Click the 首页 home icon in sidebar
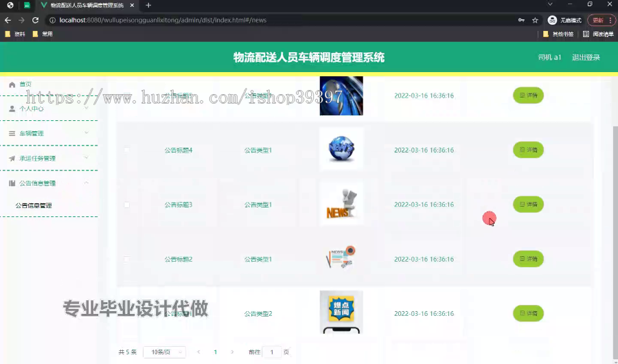 coord(12,84)
